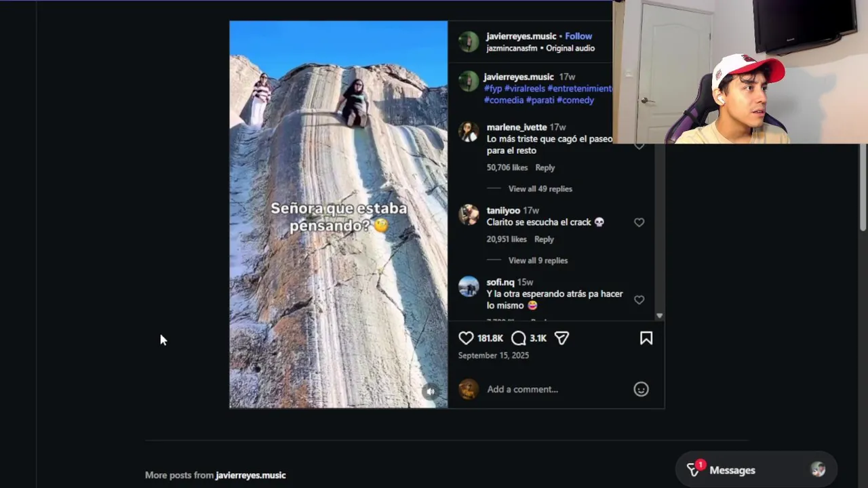
Task: Expand View all 49 replies
Action: [540, 188]
